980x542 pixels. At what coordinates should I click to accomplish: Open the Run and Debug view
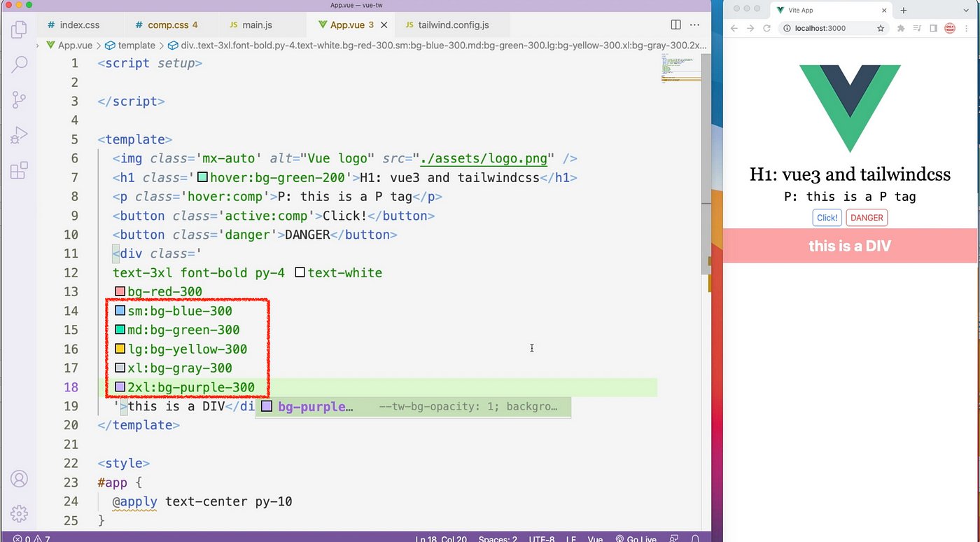(20, 135)
